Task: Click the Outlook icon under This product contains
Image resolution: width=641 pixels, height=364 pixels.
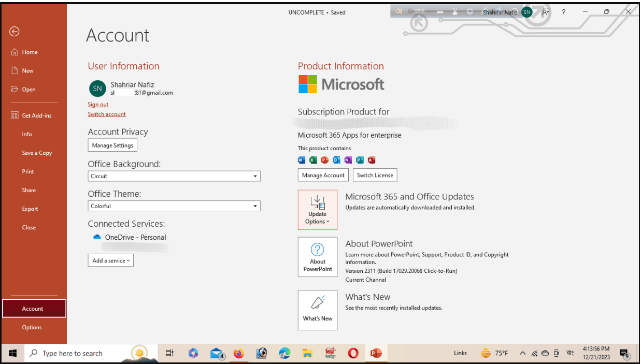Action: pos(336,160)
